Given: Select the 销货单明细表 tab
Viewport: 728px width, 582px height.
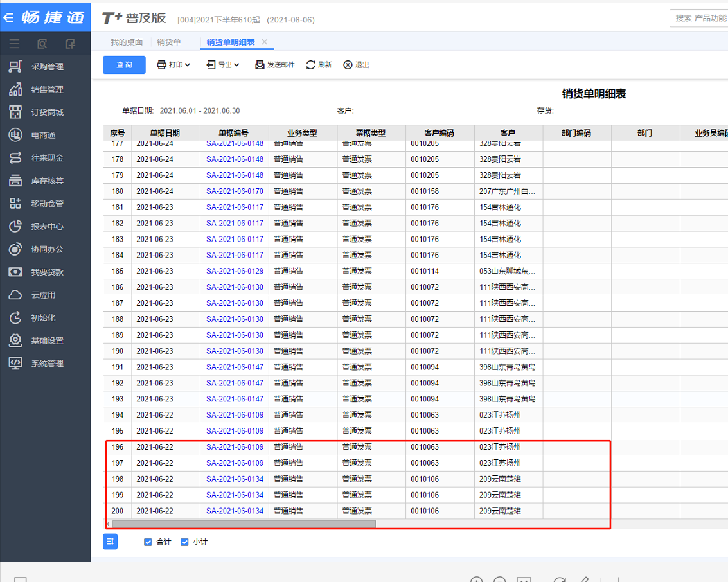Looking at the screenshot, I should (x=231, y=42).
